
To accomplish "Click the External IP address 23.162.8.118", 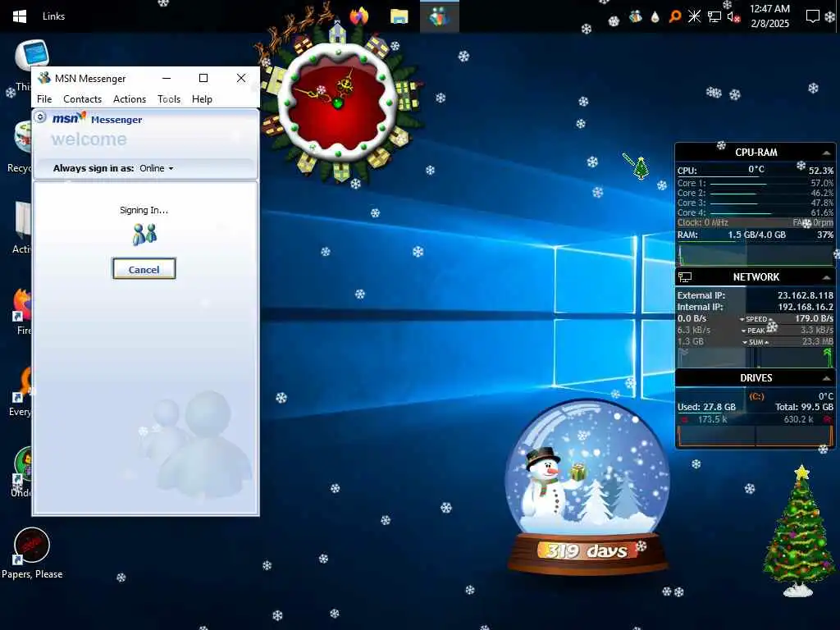I will click(806, 295).
